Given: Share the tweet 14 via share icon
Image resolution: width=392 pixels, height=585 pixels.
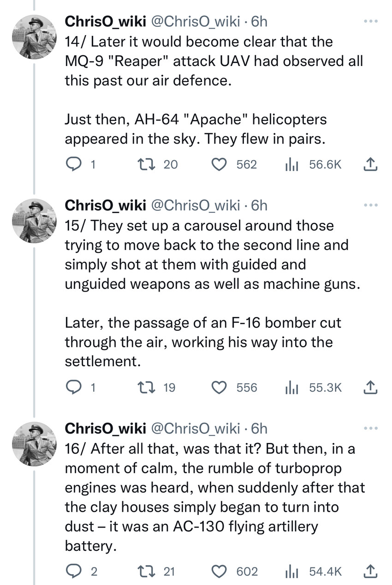Looking at the screenshot, I should point(371,164).
